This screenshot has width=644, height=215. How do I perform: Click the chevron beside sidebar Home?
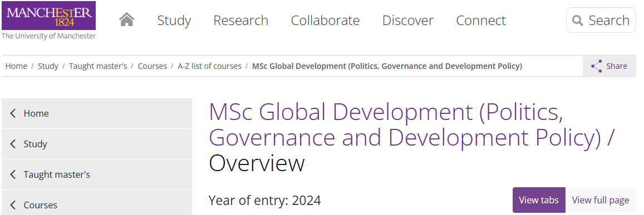13,113
